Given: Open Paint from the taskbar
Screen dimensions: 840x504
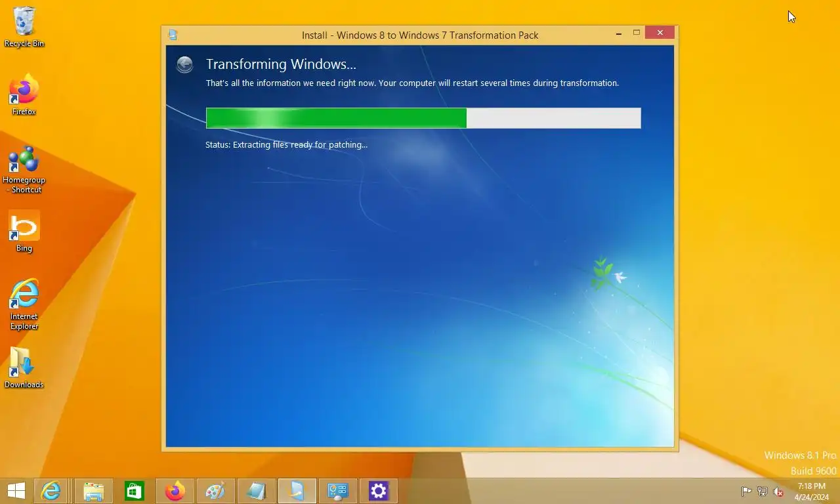Looking at the screenshot, I should (x=216, y=491).
